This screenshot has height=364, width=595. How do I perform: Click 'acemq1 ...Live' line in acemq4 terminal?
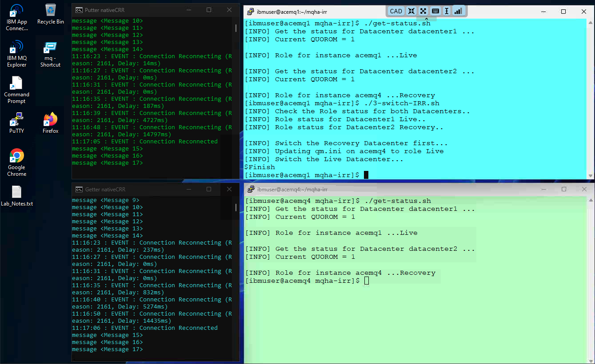pyautogui.click(x=331, y=233)
